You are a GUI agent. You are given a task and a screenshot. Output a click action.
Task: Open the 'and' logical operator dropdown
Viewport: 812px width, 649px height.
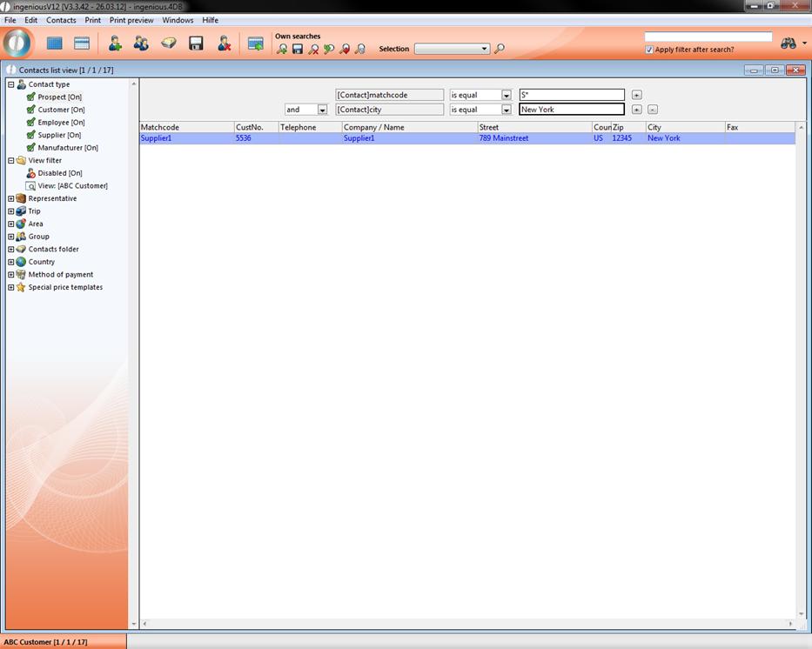click(x=322, y=110)
